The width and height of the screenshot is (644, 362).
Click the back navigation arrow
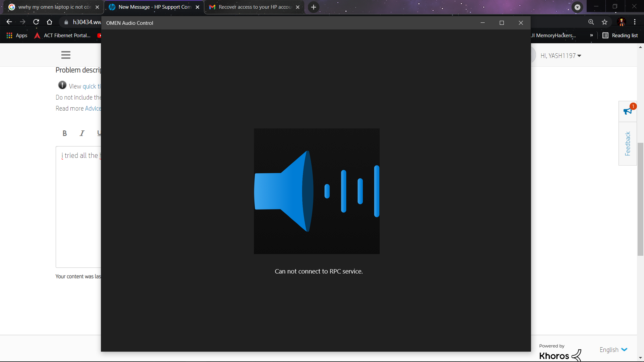[9, 22]
